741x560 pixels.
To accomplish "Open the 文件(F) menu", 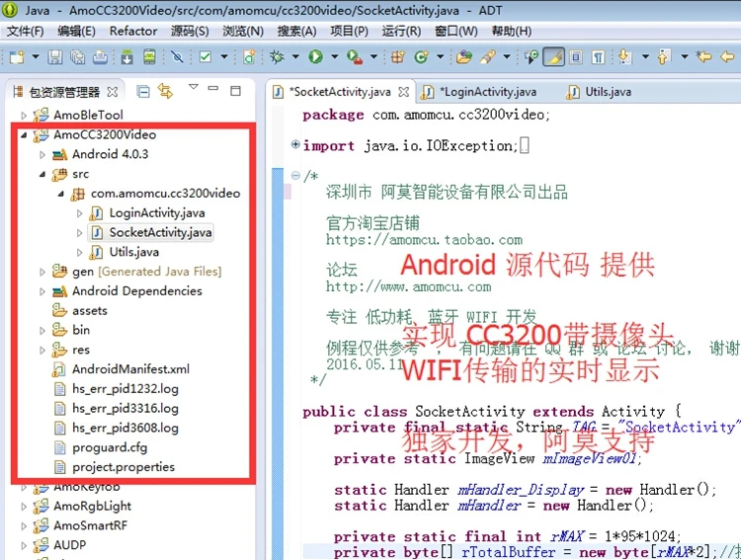I will tap(25, 32).
